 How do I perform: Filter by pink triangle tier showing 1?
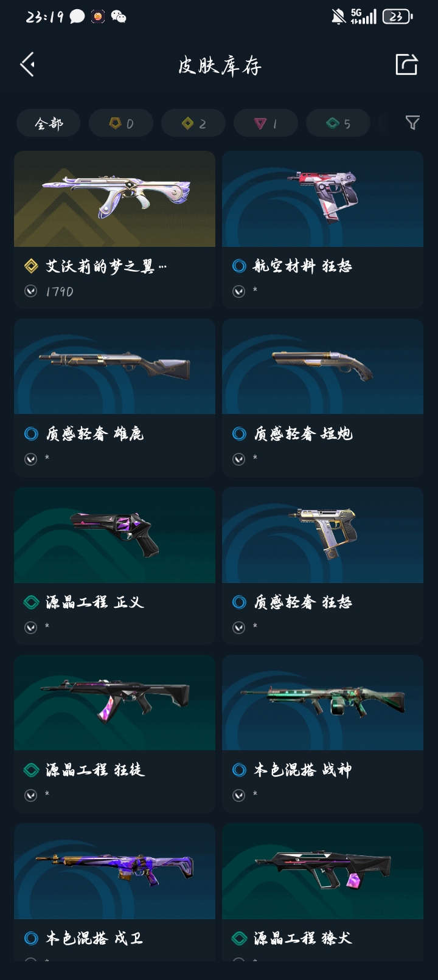coord(266,123)
